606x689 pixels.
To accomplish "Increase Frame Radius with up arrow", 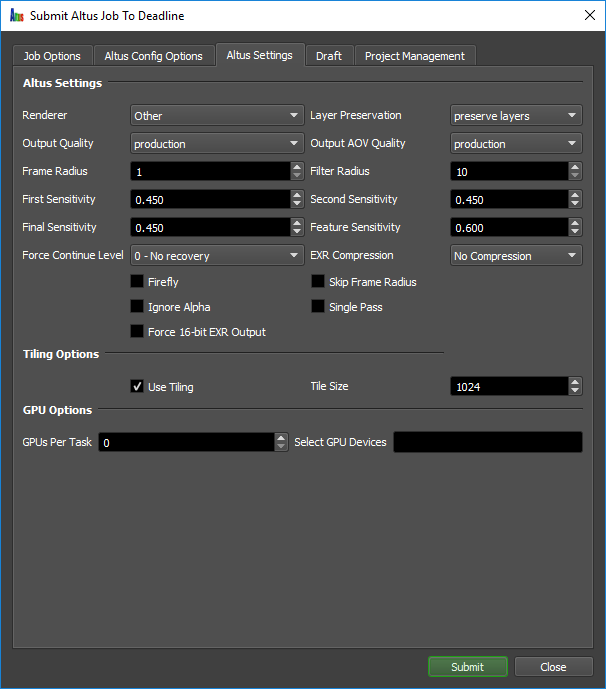I will click(x=296, y=167).
